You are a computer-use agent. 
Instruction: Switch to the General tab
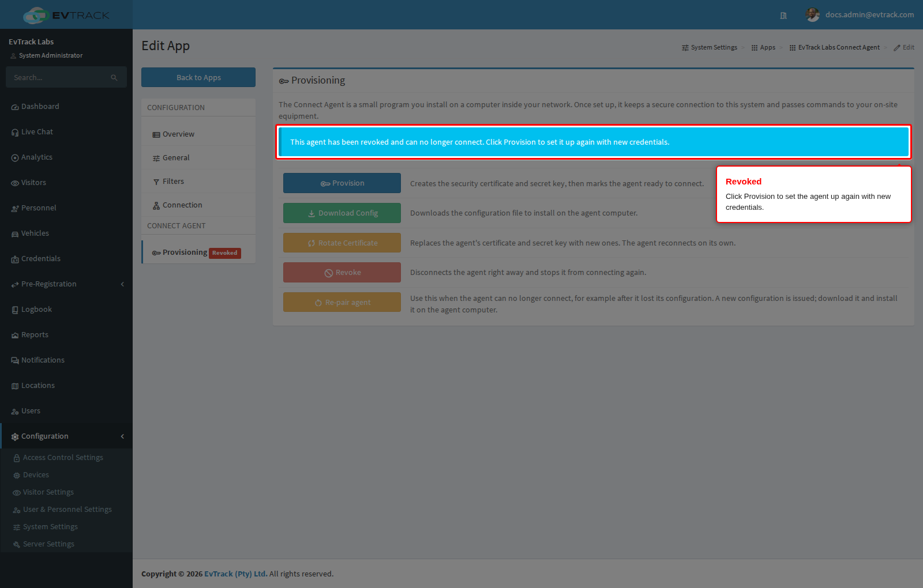(x=198, y=158)
